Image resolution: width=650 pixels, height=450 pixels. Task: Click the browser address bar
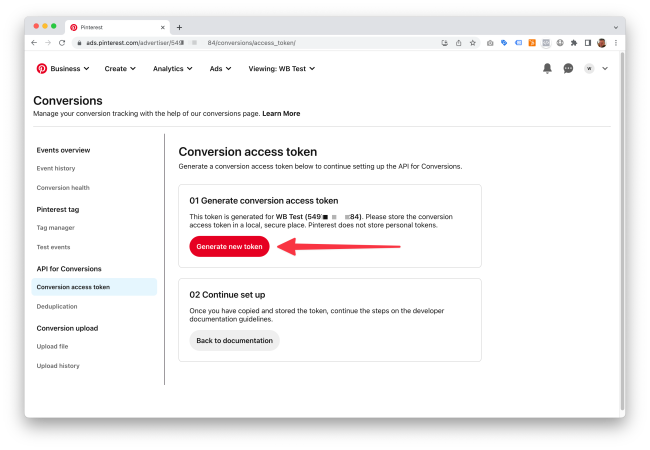pos(250,43)
